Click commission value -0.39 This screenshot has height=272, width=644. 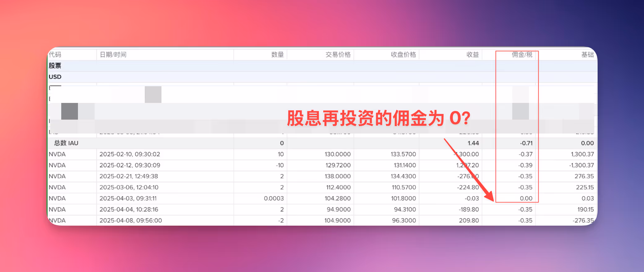pyautogui.click(x=526, y=165)
